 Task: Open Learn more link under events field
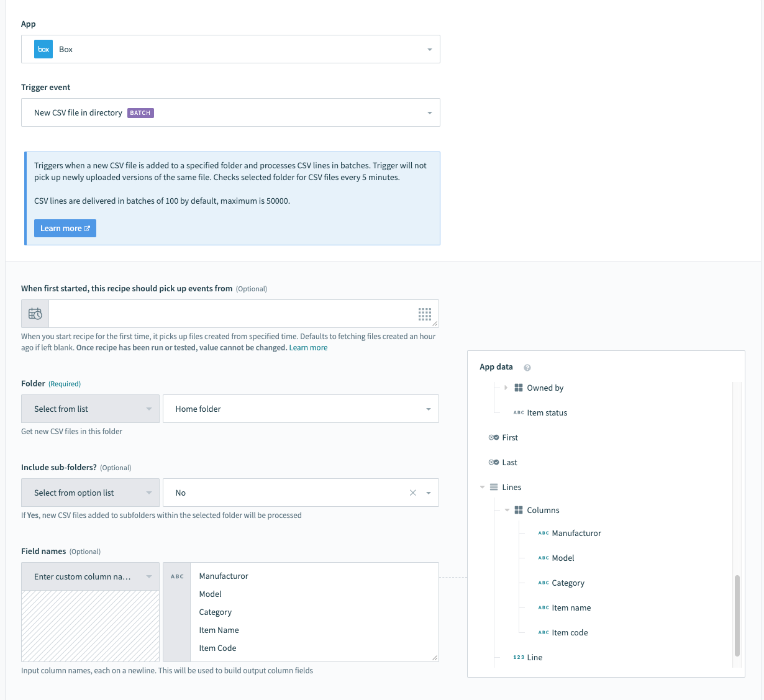(308, 348)
